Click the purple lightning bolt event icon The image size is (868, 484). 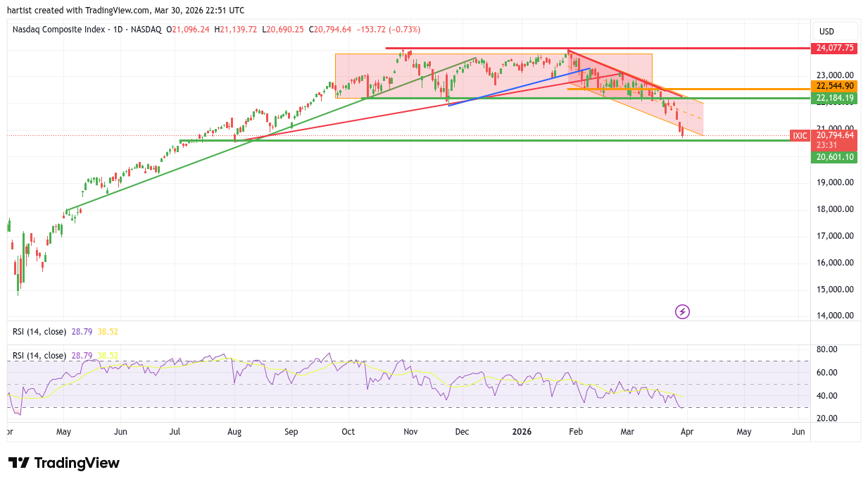[x=681, y=311]
